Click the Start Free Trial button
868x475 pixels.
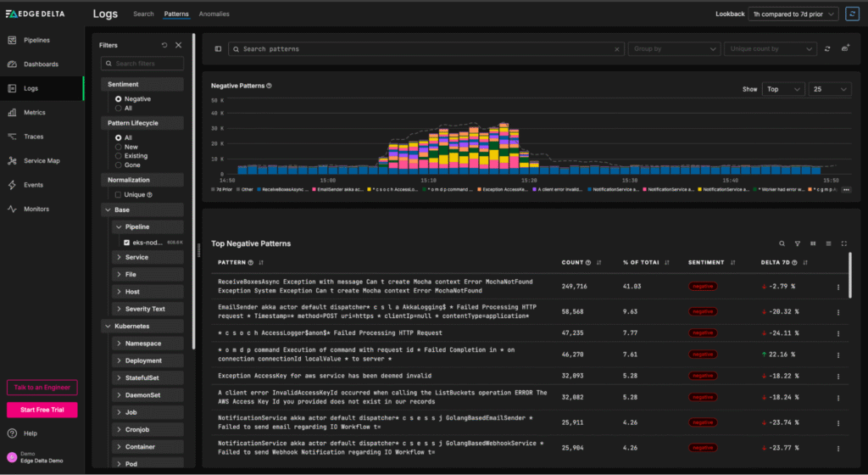(42, 411)
